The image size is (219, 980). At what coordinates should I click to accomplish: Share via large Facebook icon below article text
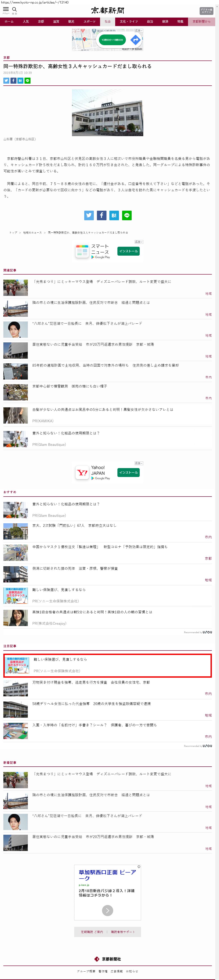(101, 215)
